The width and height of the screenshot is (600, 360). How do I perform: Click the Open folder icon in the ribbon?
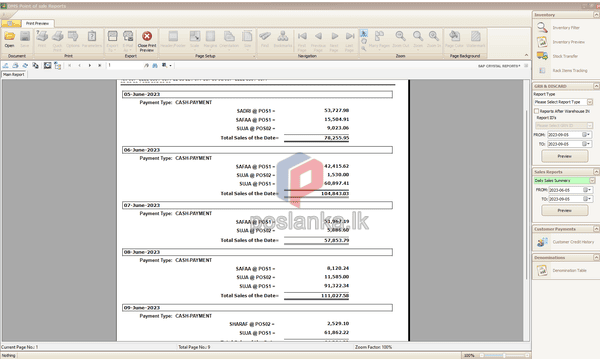click(x=10, y=36)
